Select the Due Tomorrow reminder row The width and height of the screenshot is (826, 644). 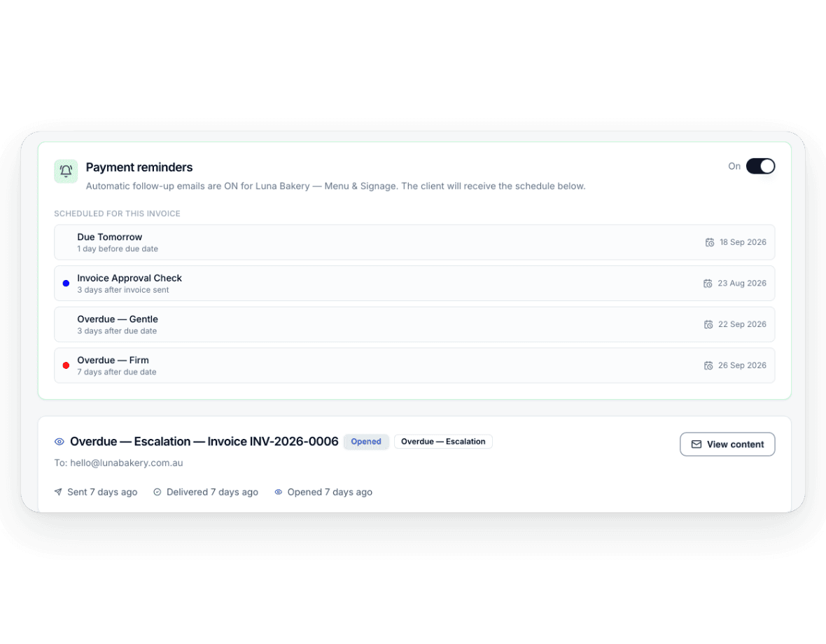[414, 242]
